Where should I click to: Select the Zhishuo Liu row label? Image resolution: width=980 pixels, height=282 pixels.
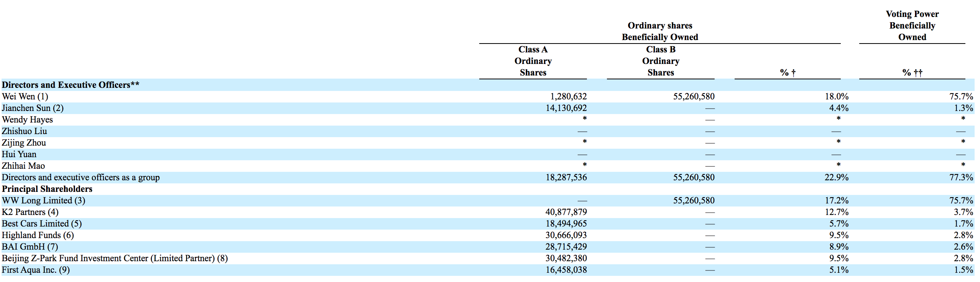[25, 131]
